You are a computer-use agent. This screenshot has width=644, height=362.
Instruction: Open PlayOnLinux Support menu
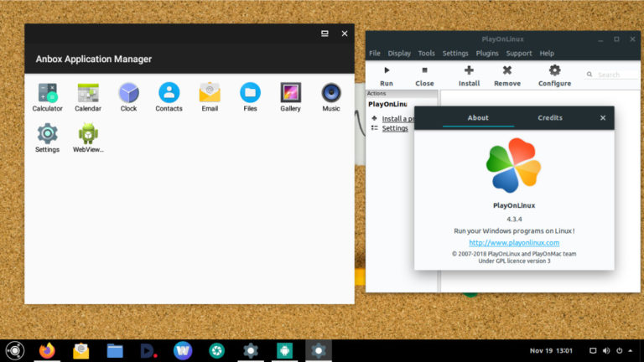pyautogui.click(x=519, y=54)
